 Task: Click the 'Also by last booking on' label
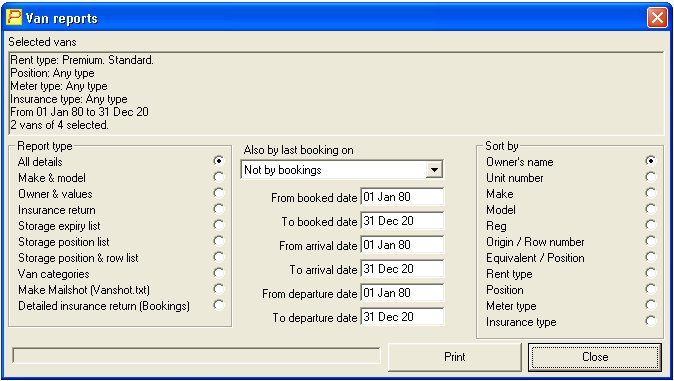coord(298,150)
